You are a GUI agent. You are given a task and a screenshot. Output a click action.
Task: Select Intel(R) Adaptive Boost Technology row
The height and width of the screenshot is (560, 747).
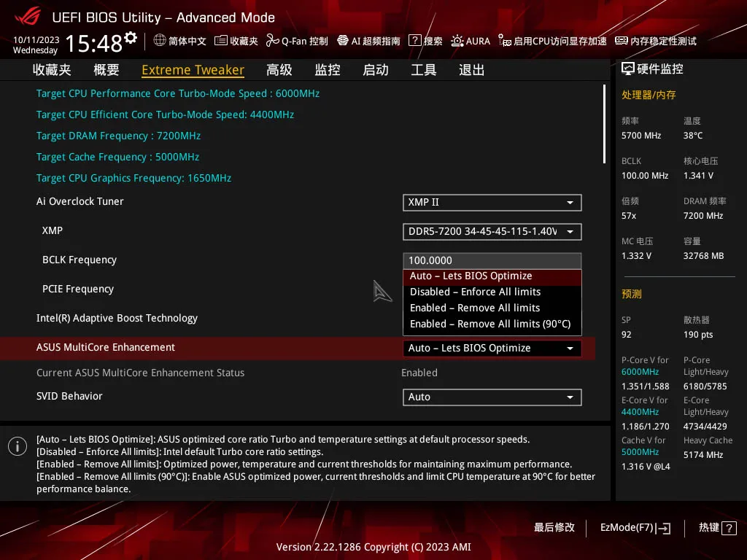[117, 318]
